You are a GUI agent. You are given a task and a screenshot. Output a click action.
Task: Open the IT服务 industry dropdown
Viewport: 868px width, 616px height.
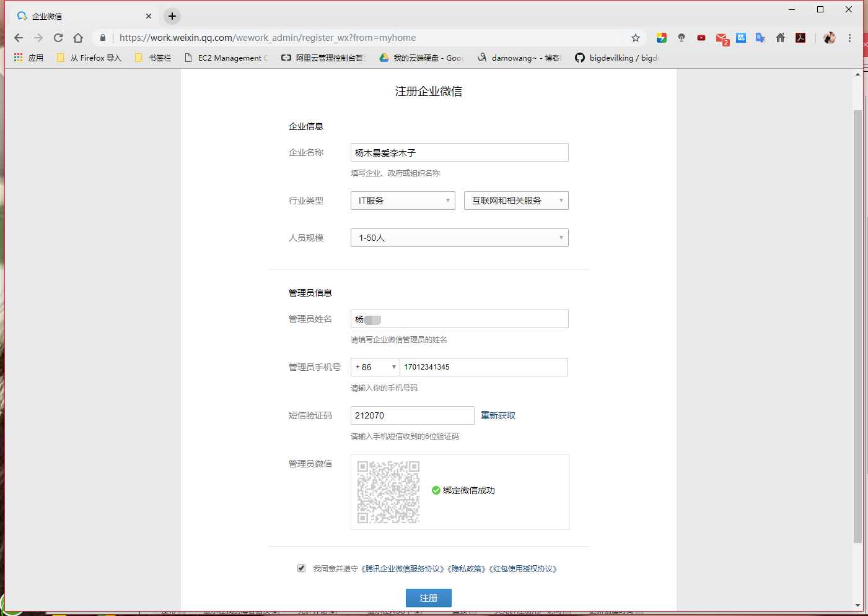pos(403,201)
